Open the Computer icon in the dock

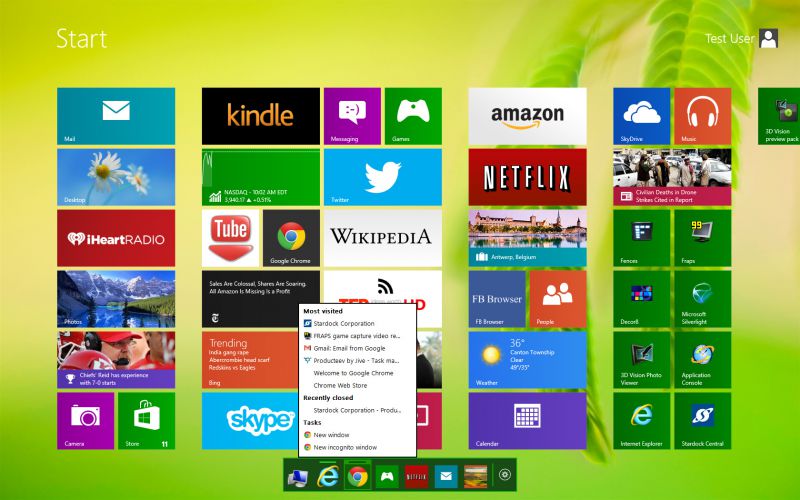297,477
